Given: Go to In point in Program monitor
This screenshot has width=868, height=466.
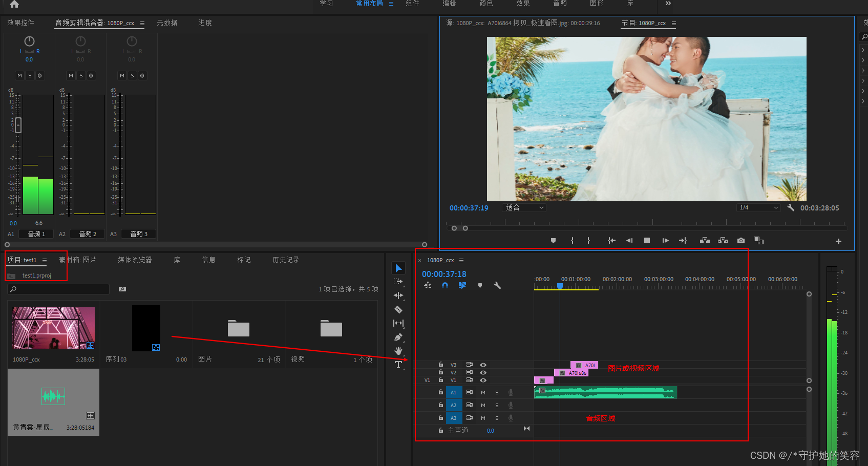Looking at the screenshot, I should tap(611, 241).
